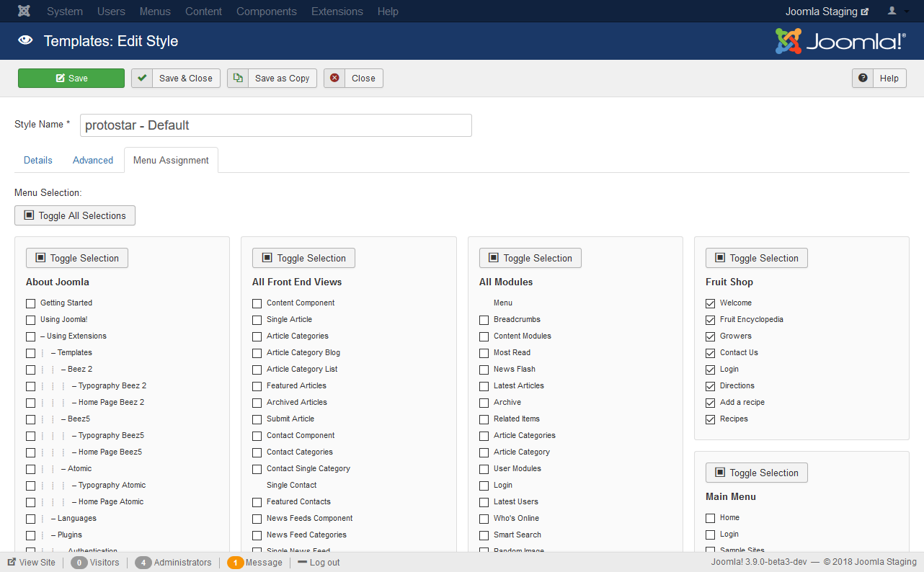Viewport: 924px width, 572px height.
Task: Check the Home Page Atomic checkbox
Action: click(x=30, y=502)
